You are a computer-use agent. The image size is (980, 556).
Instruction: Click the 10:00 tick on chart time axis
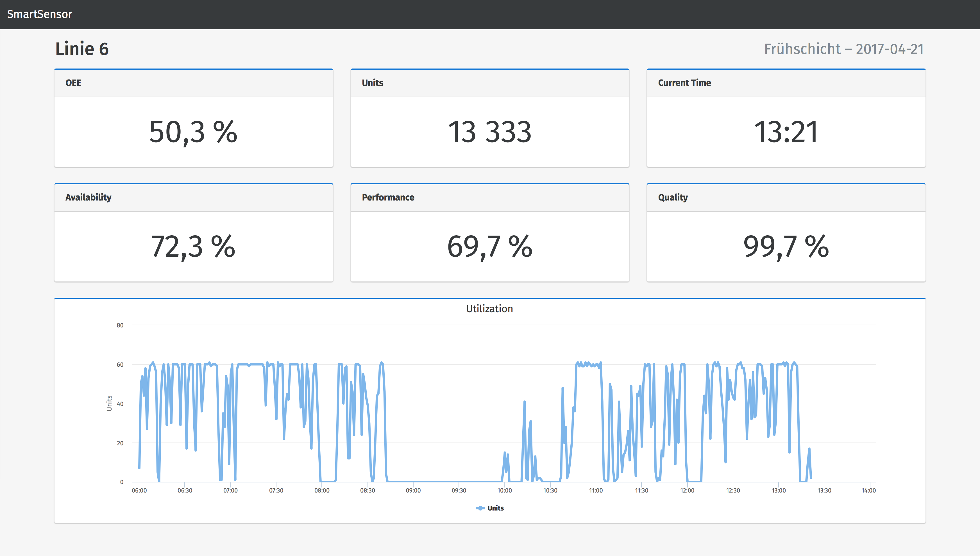(x=504, y=490)
